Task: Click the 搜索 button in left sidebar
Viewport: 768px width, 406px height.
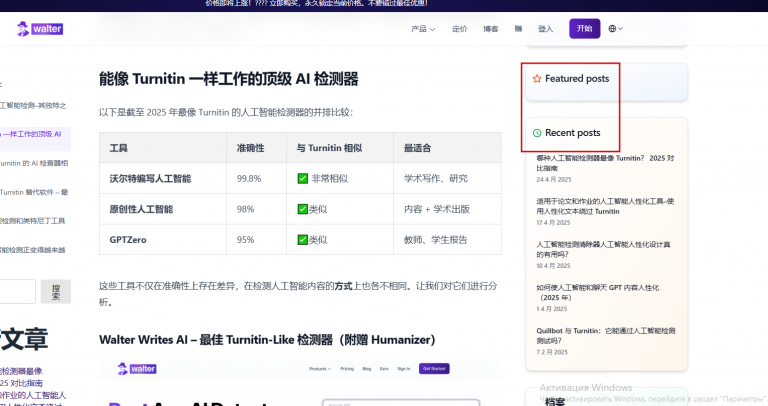Action: point(56,291)
